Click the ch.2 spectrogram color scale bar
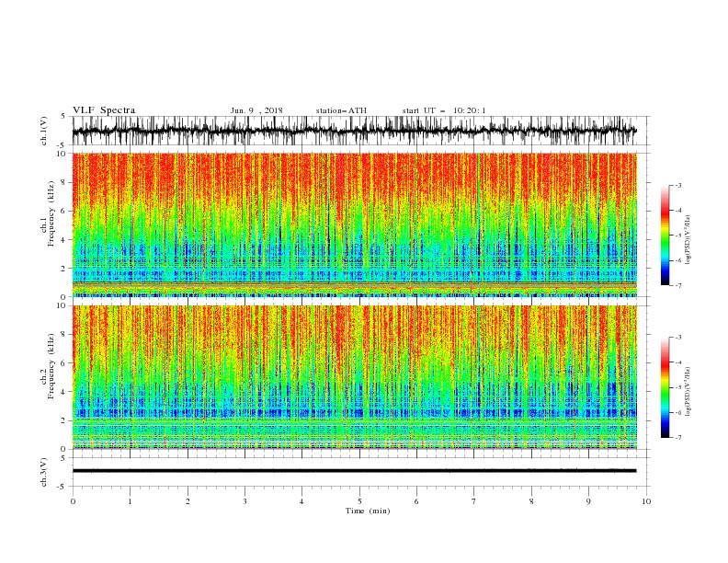Image resolution: width=728 pixels, height=563 pixels. 665,387
